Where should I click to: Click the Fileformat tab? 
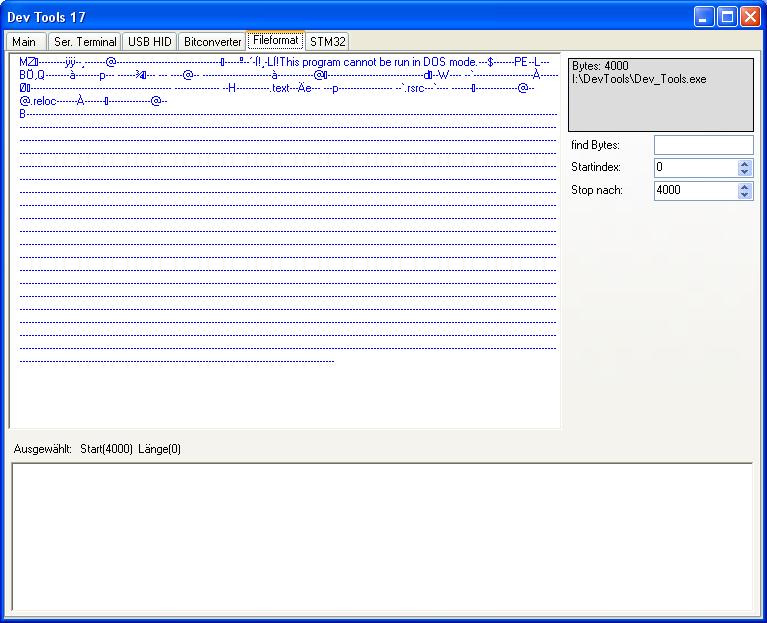point(275,41)
